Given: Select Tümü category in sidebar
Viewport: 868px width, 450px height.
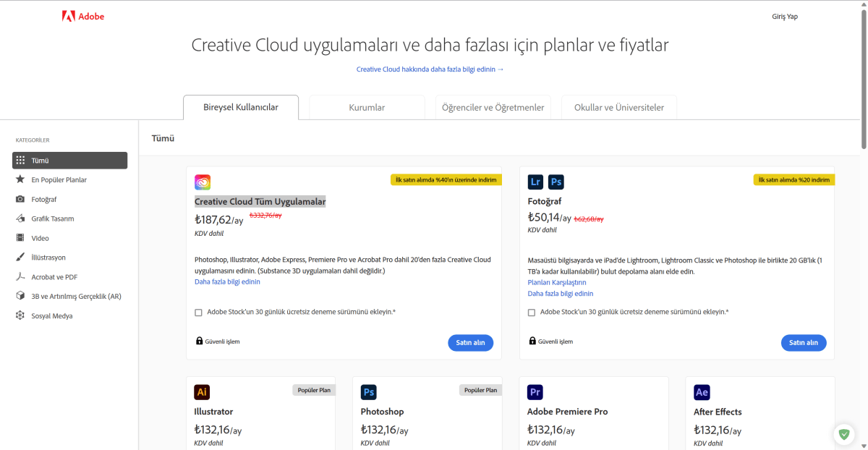Looking at the screenshot, I should click(x=69, y=161).
